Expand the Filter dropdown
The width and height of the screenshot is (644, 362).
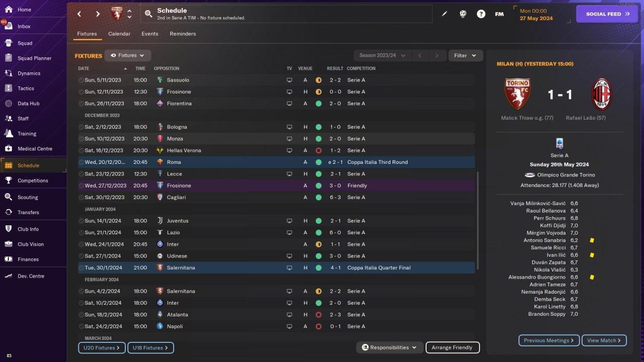point(465,55)
